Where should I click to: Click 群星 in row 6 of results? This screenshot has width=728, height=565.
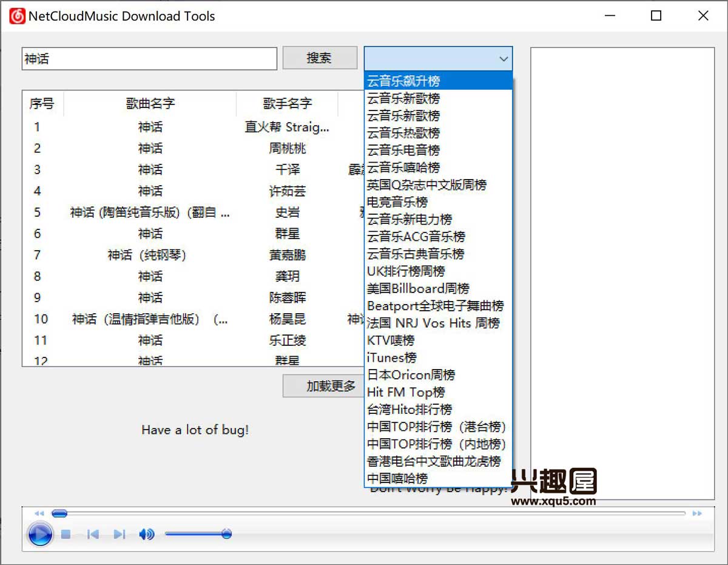pos(288,234)
